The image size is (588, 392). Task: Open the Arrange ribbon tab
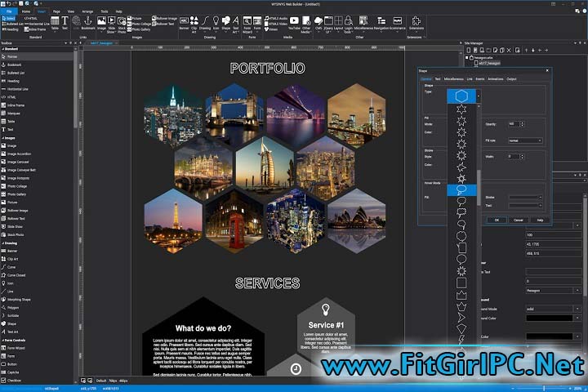click(x=87, y=11)
